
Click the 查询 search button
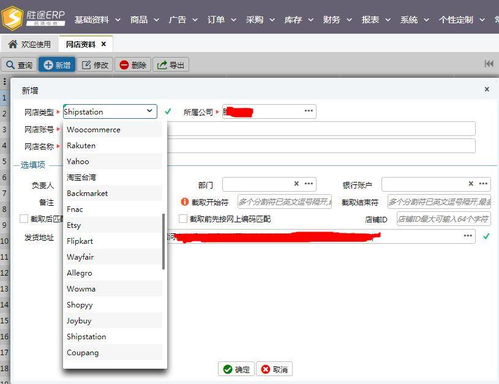point(19,65)
